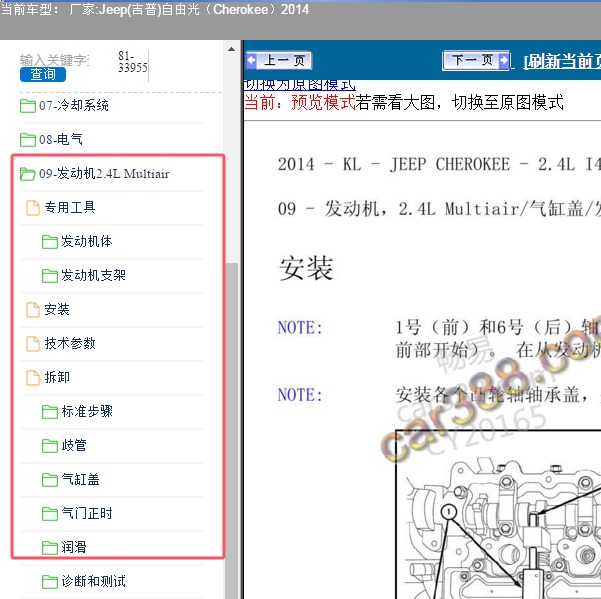
Task: Collapse the open folder icon 09-发动机2.4L Multiair
Action: [28, 174]
